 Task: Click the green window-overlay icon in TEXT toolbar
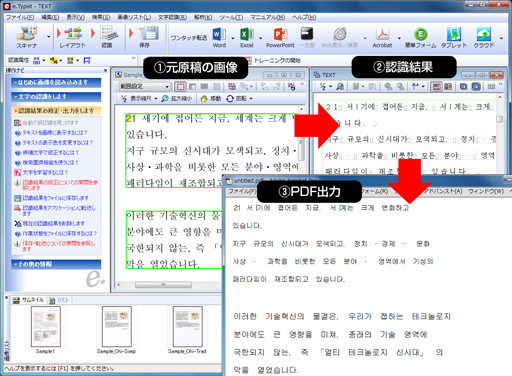tap(476, 87)
